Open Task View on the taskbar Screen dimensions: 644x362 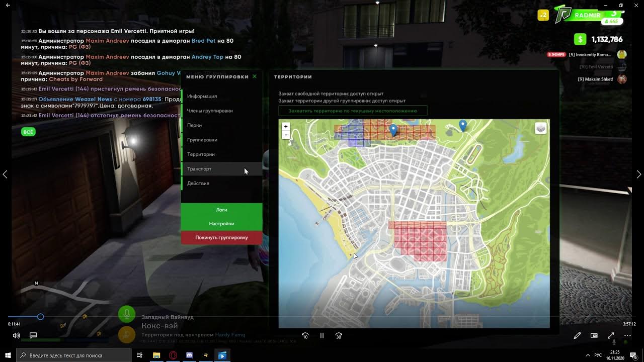point(140,355)
